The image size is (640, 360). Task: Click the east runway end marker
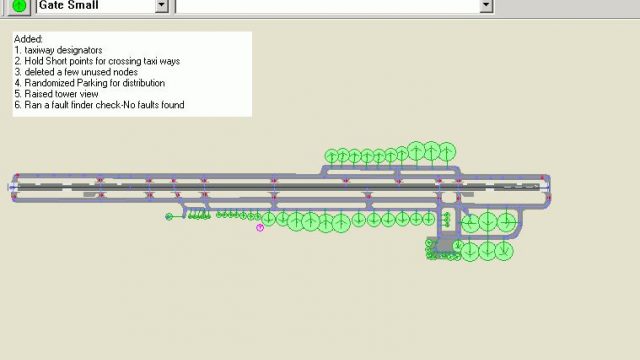tap(545, 187)
